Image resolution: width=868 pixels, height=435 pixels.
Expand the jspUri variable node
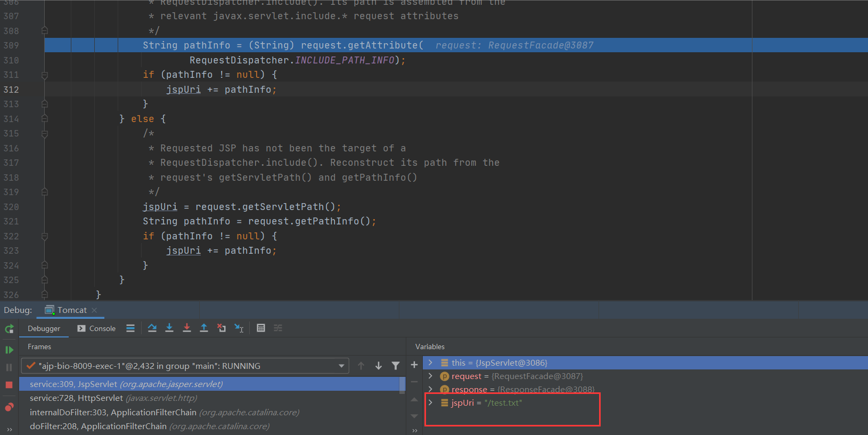click(430, 402)
